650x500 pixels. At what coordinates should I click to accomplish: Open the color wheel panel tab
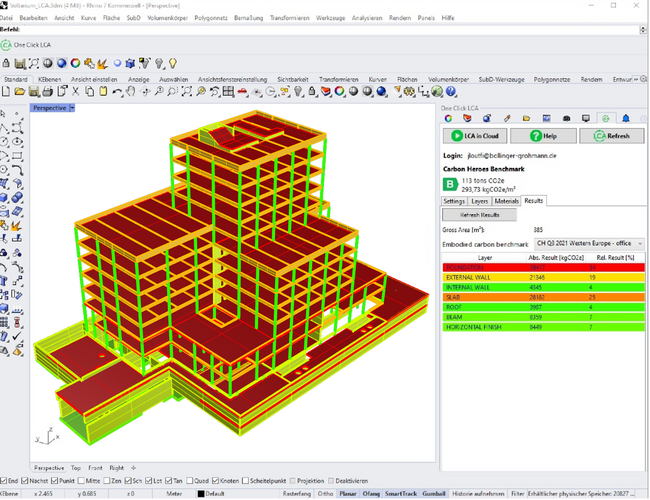pyautogui.click(x=448, y=119)
